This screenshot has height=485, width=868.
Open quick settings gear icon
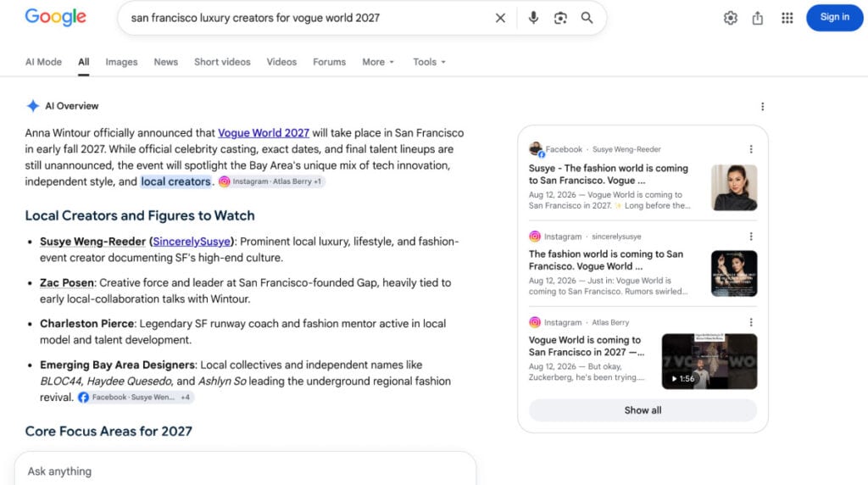tap(730, 18)
